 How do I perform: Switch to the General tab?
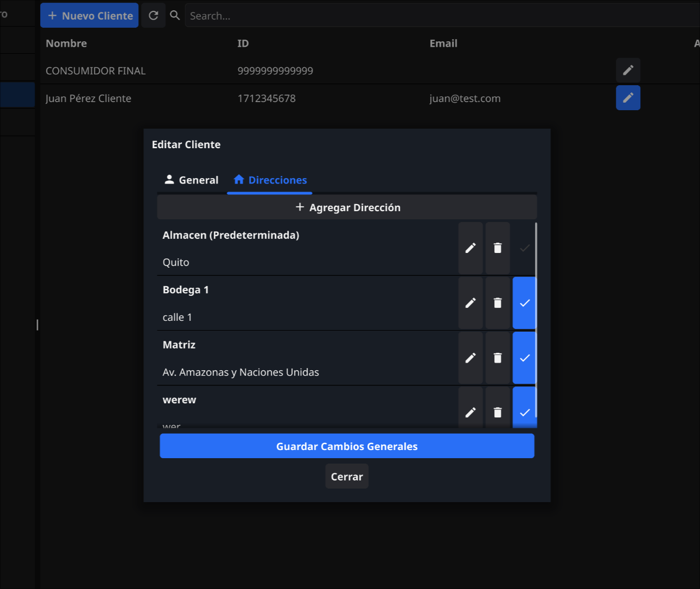point(192,180)
